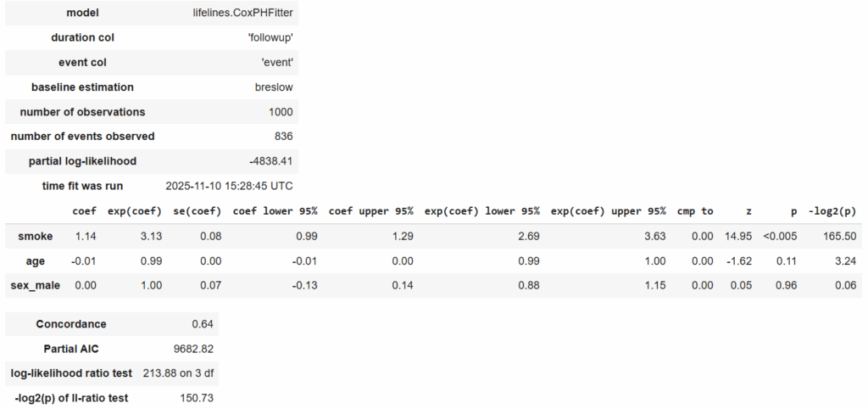Click the 'baseline estimation' label
Viewport: 868px width, 409px height.
(x=82, y=87)
